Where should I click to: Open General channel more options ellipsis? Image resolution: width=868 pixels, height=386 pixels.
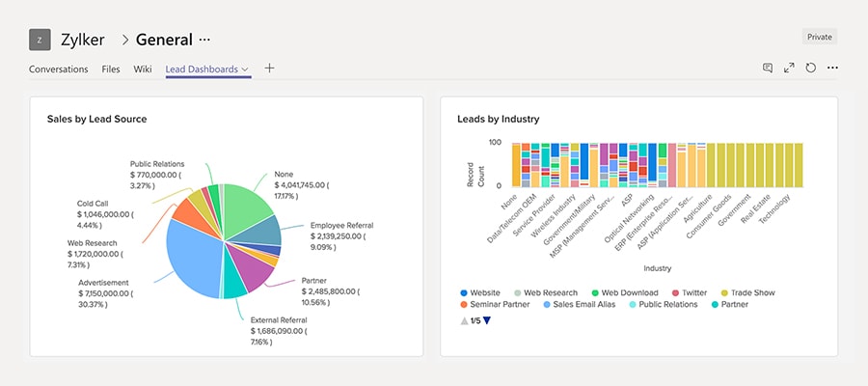[x=204, y=40]
